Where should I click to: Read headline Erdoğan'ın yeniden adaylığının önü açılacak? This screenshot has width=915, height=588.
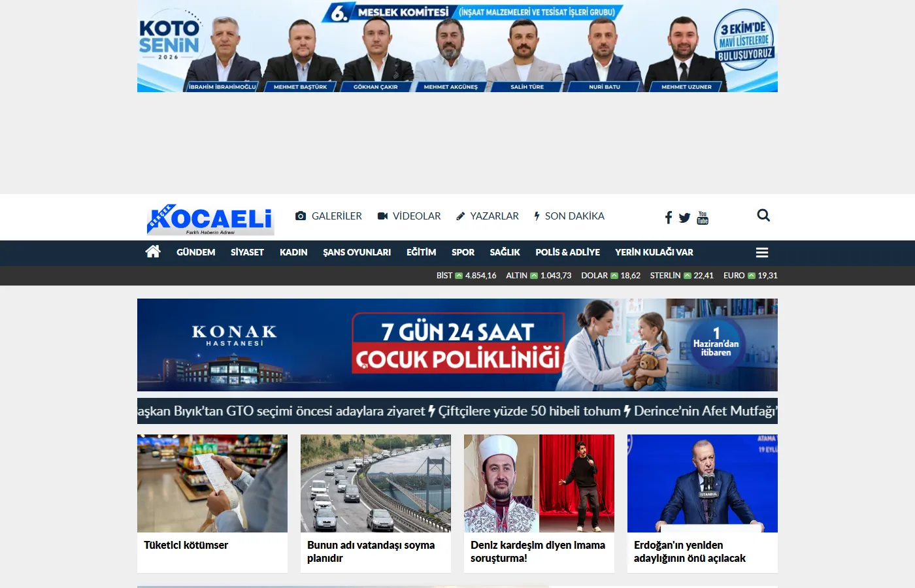(690, 551)
